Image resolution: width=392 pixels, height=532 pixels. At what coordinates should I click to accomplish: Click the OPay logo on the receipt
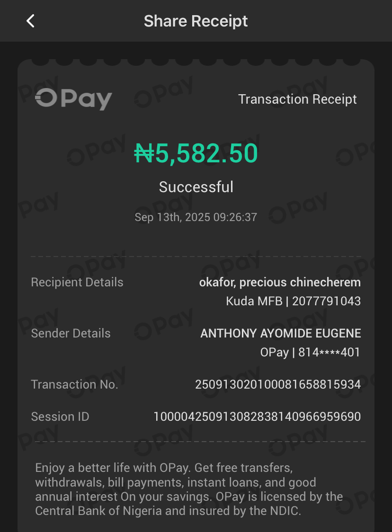tap(73, 99)
